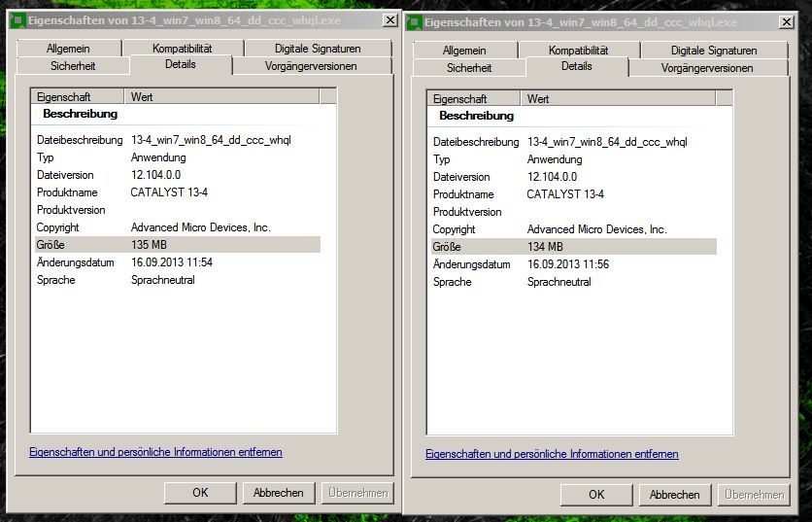The image size is (812, 522).
Task: Click OK in the left window
Action: point(200,493)
